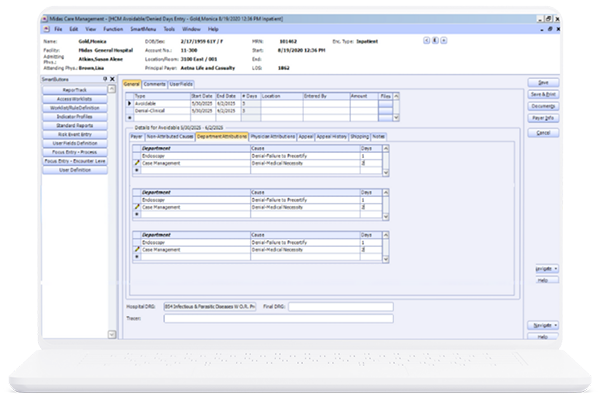Image resolution: width=600 pixels, height=406 pixels.
Task: Click new-row asterisk in the Type grid
Action: (x=129, y=118)
